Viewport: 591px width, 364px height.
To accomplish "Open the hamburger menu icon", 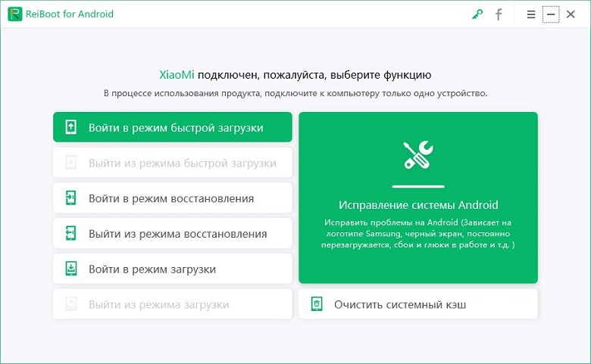I will click(x=531, y=14).
